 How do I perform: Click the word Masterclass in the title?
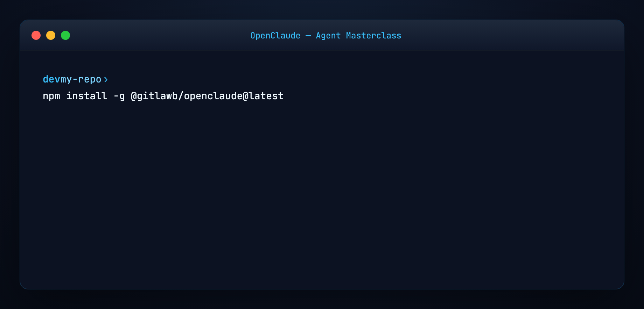(373, 36)
